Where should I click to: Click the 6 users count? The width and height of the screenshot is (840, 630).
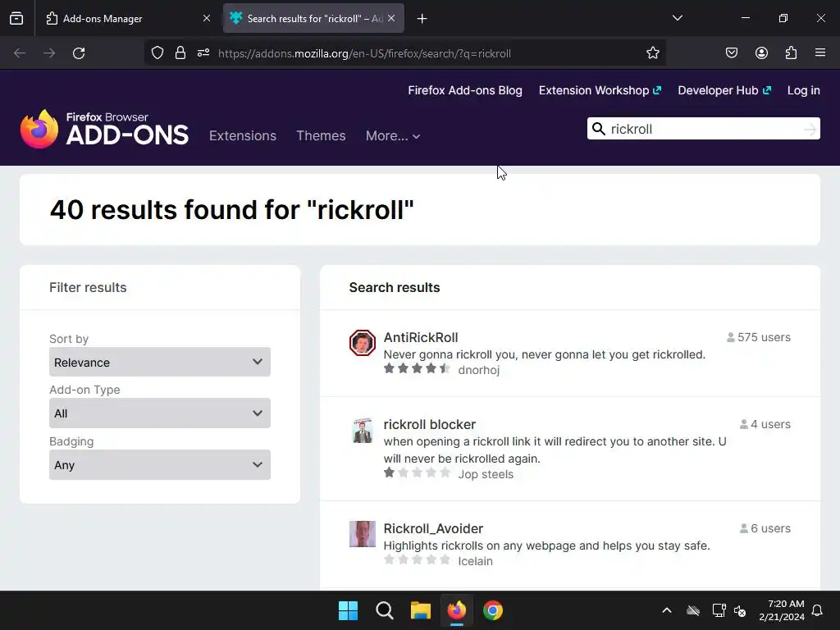[765, 529]
